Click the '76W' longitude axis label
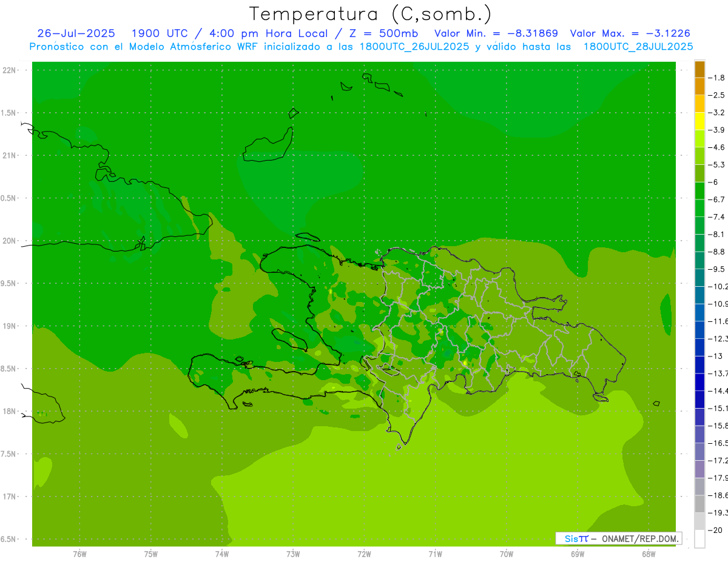This screenshot has height=562, width=728. coord(79,554)
